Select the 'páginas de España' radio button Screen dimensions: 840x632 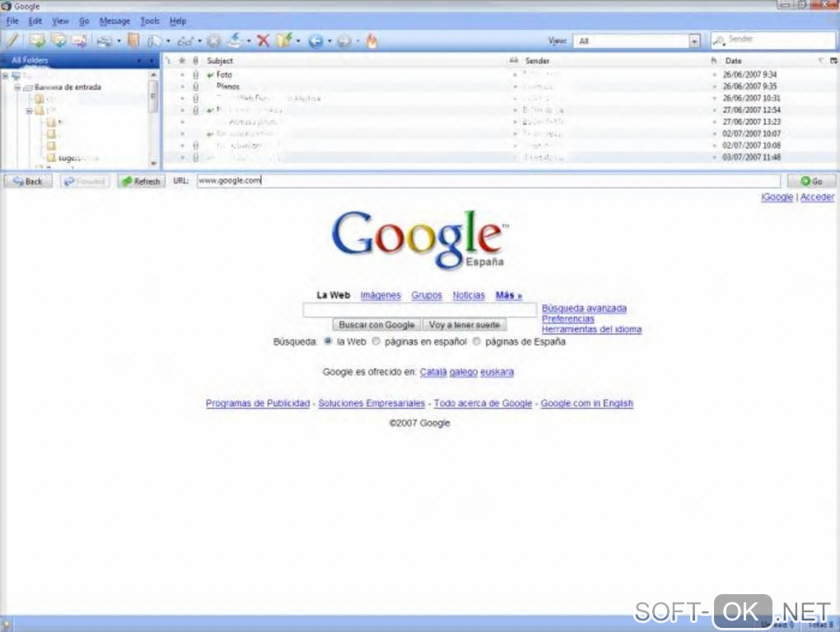pyautogui.click(x=476, y=342)
